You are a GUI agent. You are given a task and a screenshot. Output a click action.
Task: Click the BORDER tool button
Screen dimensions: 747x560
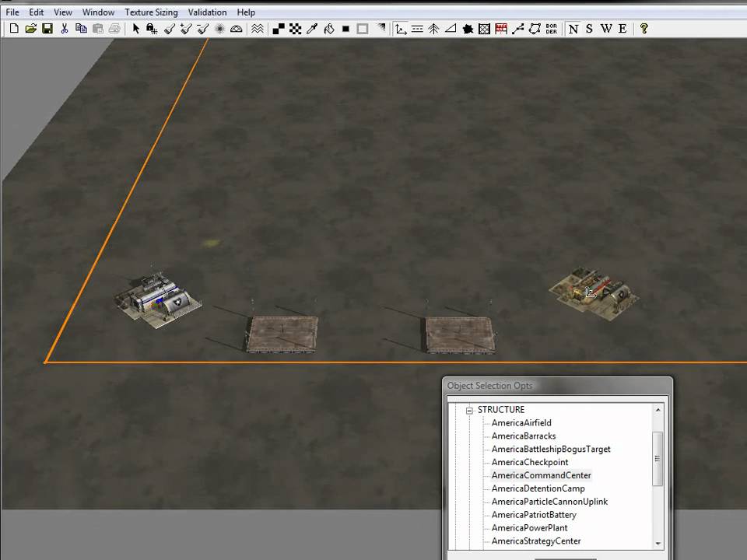click(551, 29)
